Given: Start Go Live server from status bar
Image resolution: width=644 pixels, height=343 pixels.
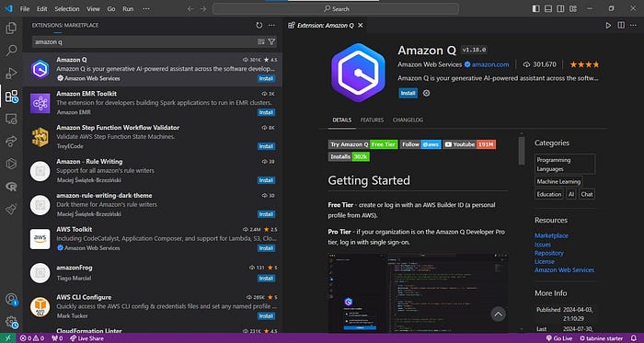Looking at the screenshot, I should (559, 338).
